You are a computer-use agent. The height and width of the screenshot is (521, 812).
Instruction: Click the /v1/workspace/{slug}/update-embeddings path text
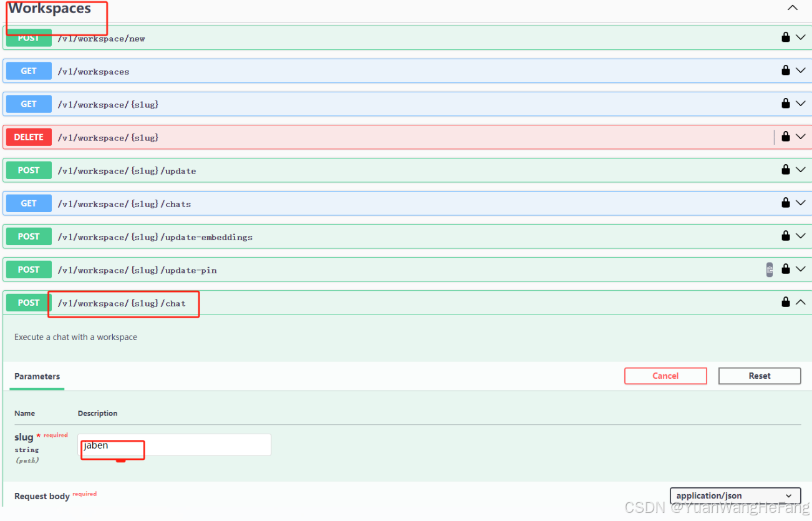(x=155, y=237)
